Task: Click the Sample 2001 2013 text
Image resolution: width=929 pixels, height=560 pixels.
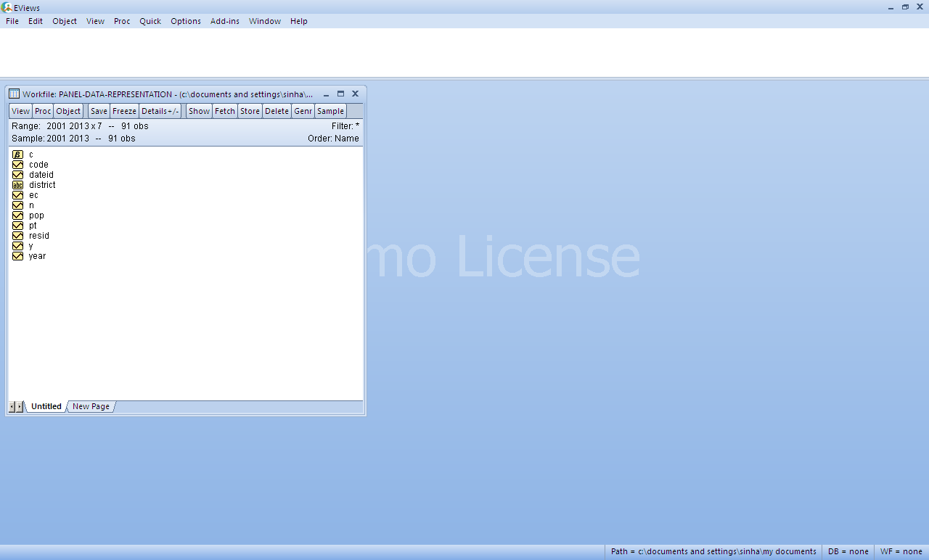Action: coord(50,139)
